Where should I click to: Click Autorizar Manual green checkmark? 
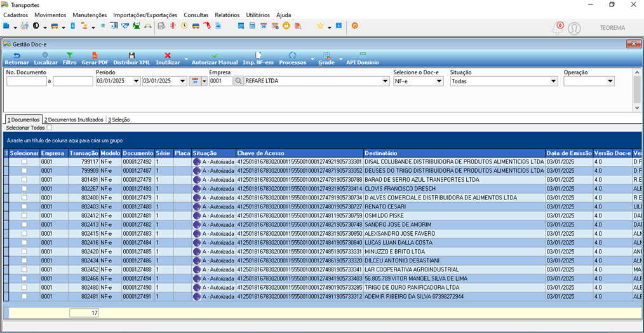(215, 59)
